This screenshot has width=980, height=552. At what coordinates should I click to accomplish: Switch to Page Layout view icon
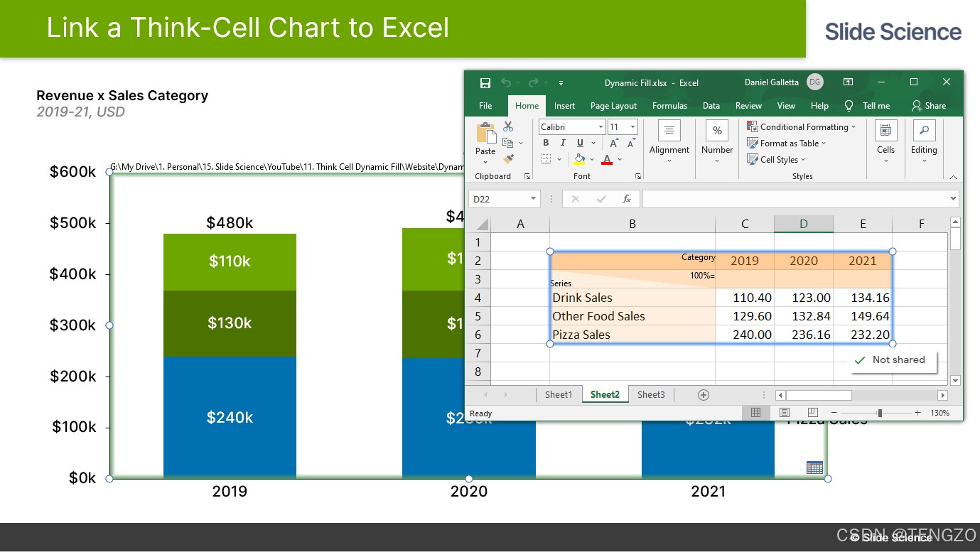[784, 413]
